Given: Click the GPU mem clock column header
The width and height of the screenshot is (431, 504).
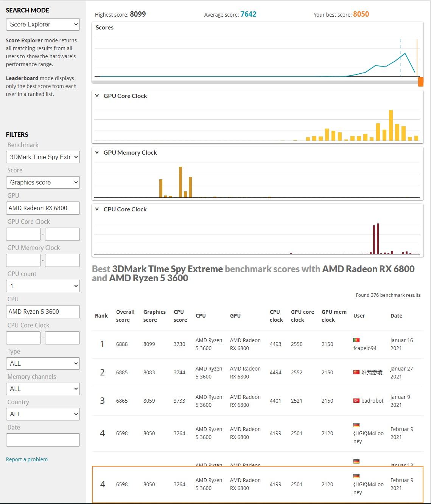Looking at the screenshot, I should [x=334, y=316].
